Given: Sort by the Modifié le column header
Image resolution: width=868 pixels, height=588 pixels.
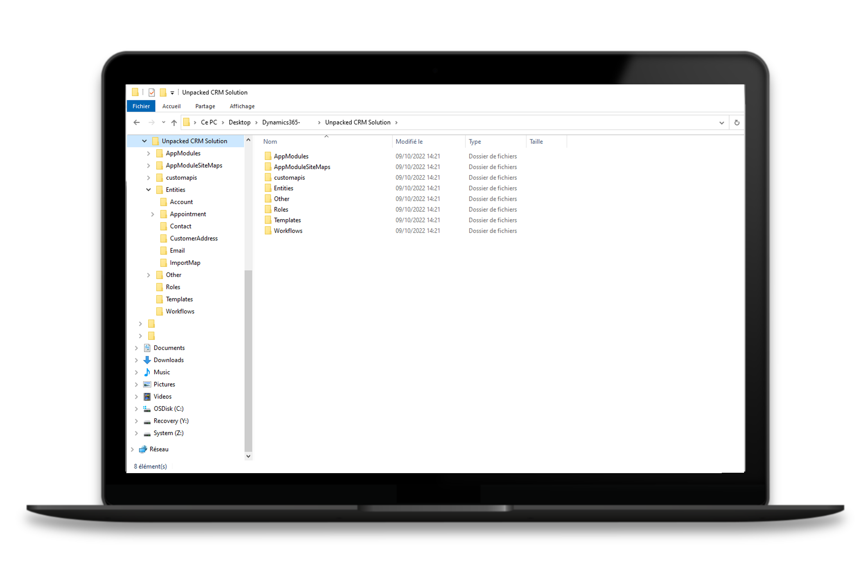Looking at the screenshot, I should point(409,142).
